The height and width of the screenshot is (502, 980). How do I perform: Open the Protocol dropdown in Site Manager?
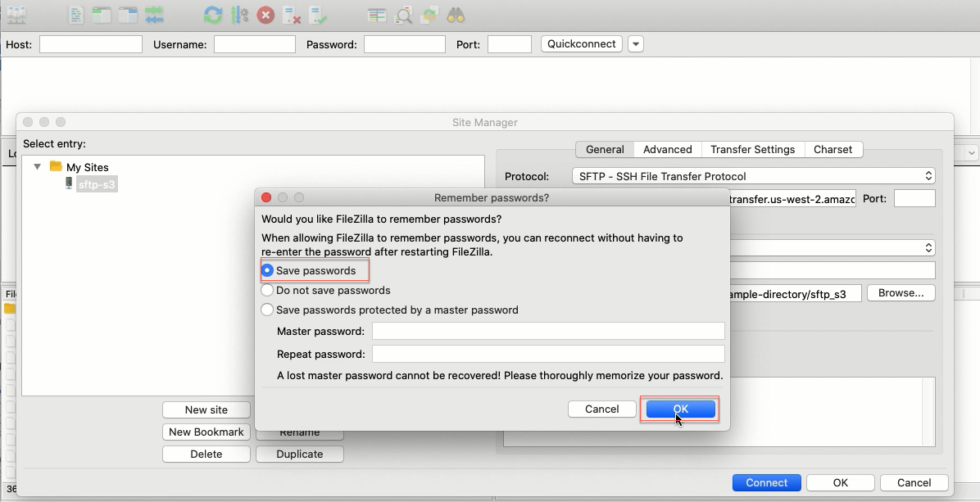(753, 176)
